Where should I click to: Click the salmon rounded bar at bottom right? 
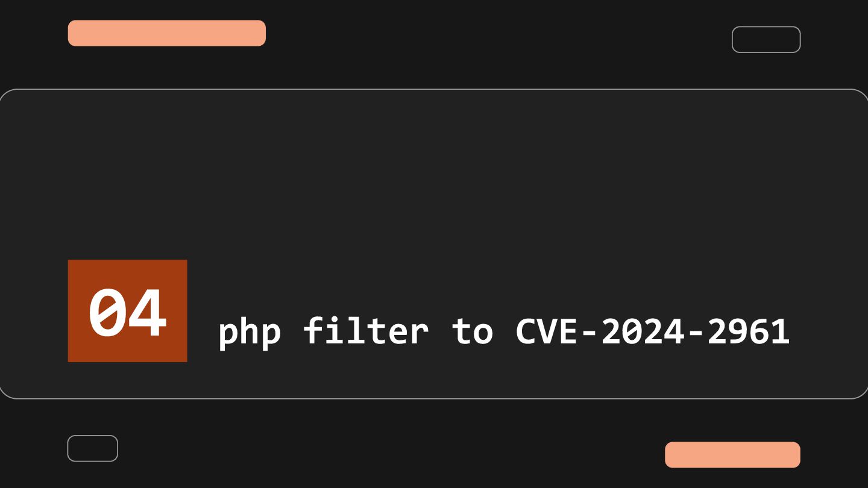coord(732,455)
